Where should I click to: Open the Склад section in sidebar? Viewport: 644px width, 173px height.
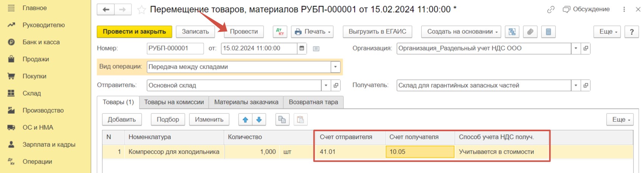(x=31, y=93)
